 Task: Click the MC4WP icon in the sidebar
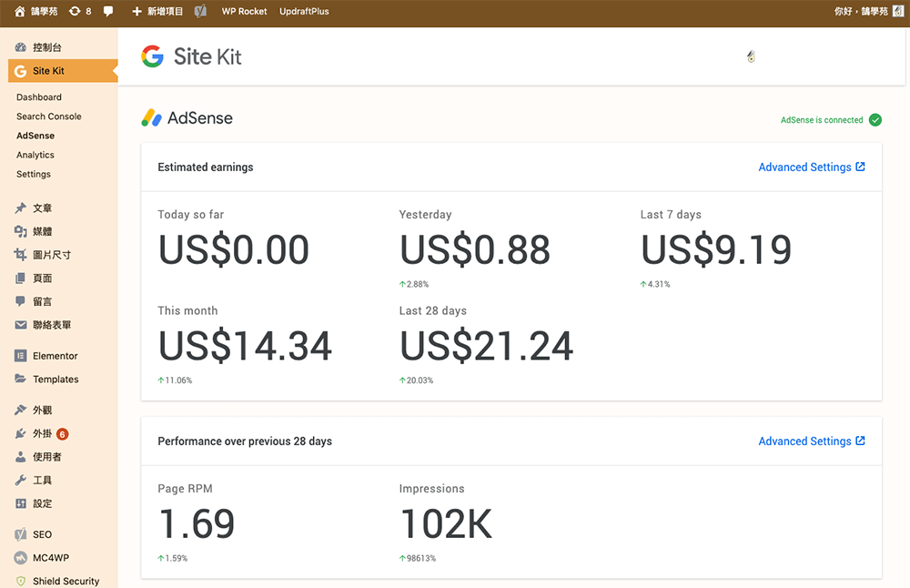(21, 558)
